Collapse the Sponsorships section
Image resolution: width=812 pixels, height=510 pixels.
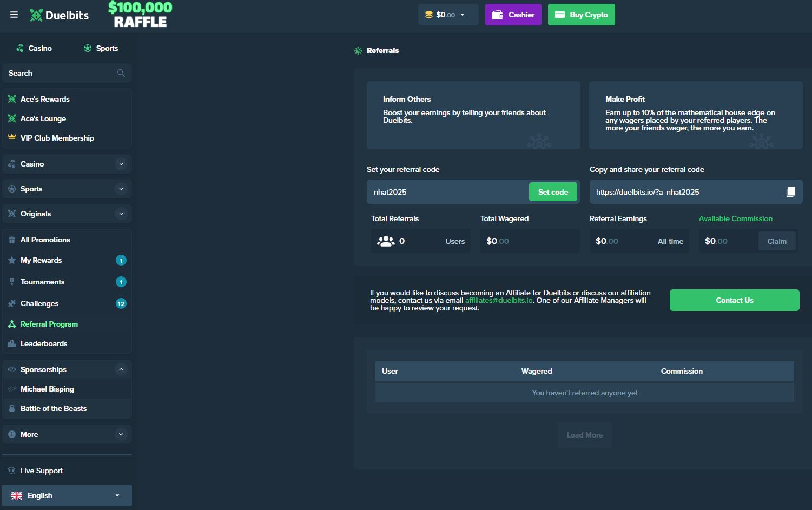[121, 369]
